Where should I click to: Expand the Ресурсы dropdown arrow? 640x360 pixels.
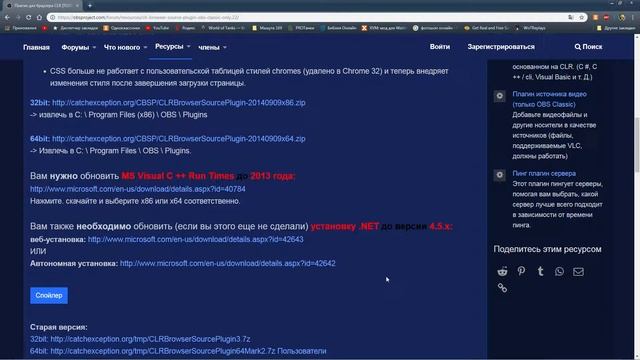click(189, 47)
